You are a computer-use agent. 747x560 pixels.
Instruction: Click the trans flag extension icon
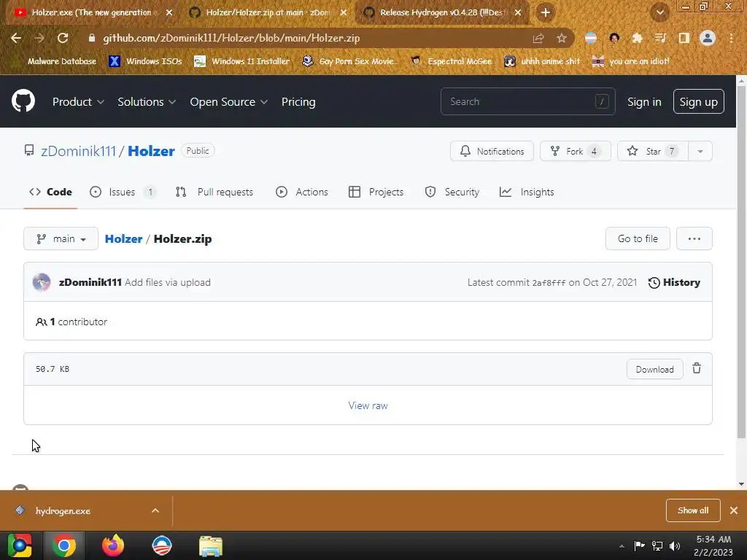point(591,38)
